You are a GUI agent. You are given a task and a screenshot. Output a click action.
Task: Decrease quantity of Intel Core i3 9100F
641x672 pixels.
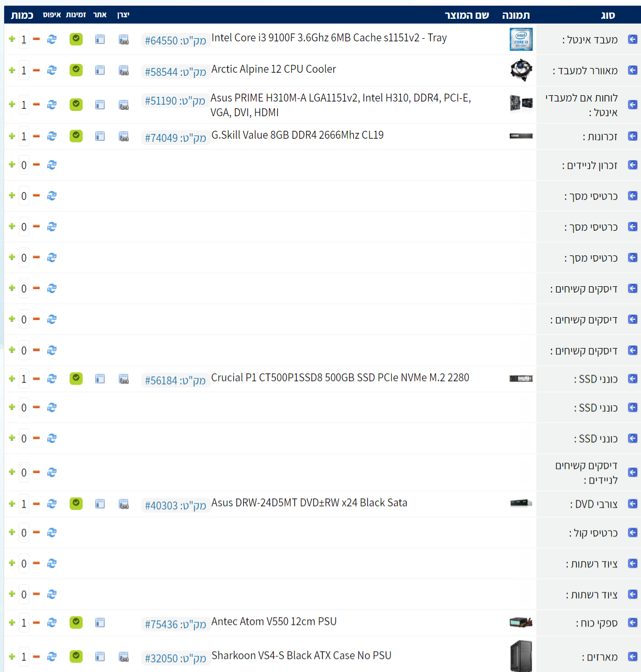pos(36,39)
